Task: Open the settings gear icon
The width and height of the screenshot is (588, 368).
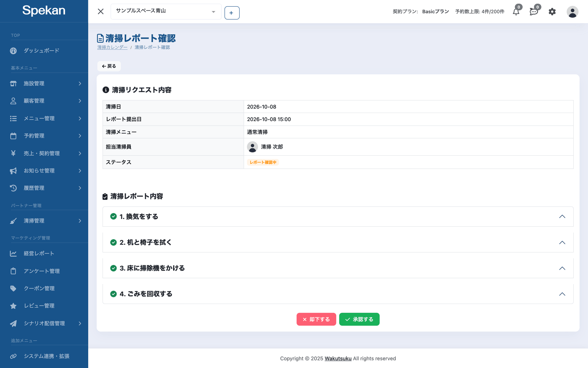Action: coord(552,12)
